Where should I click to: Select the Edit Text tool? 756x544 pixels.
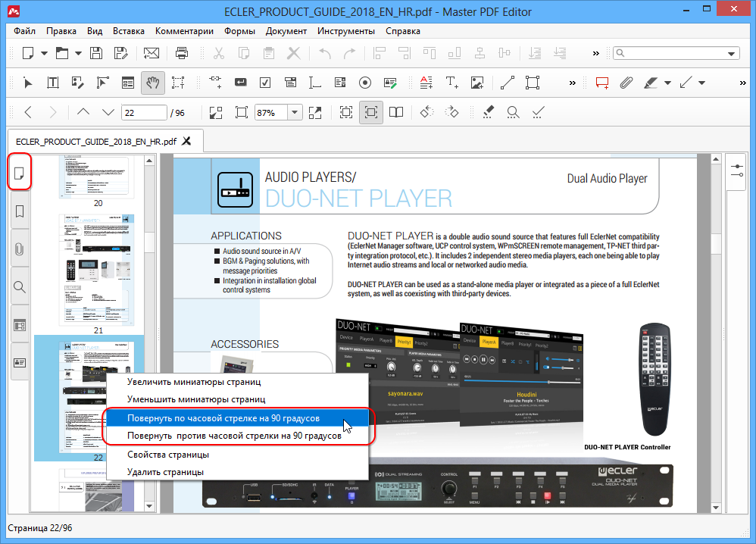53,83
